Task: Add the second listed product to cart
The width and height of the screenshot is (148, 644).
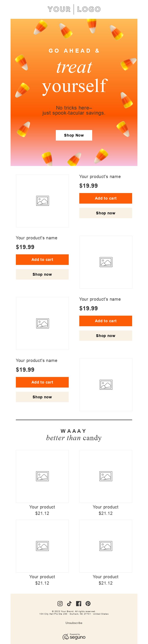Action: point(42,259)
